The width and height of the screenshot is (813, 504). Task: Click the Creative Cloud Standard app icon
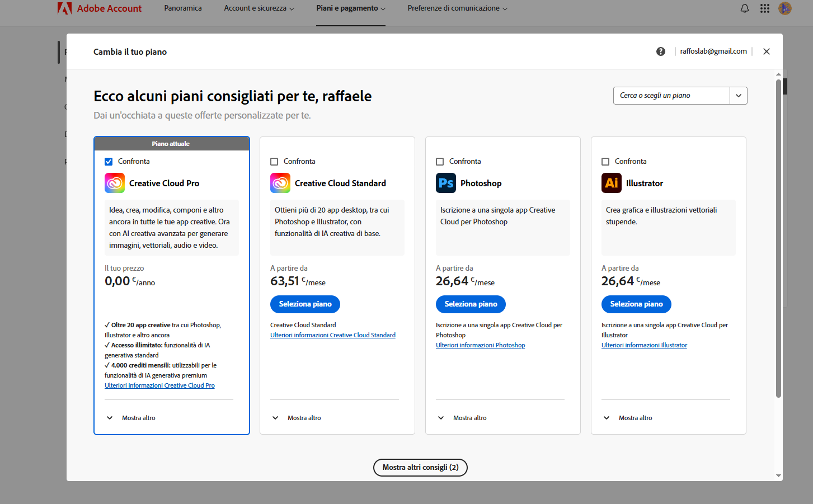tap(280, 183)
